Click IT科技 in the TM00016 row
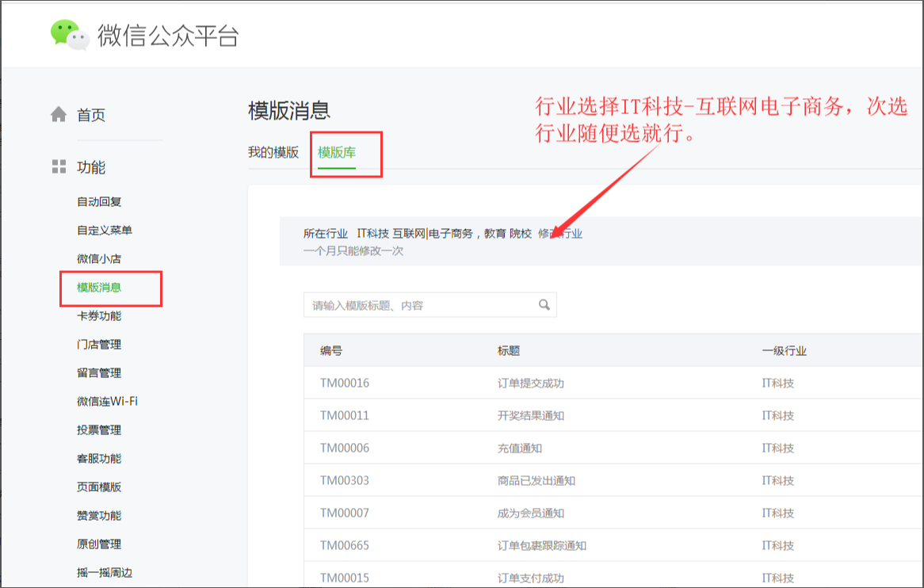Screen dimensions: 924x588 [778, 383]
